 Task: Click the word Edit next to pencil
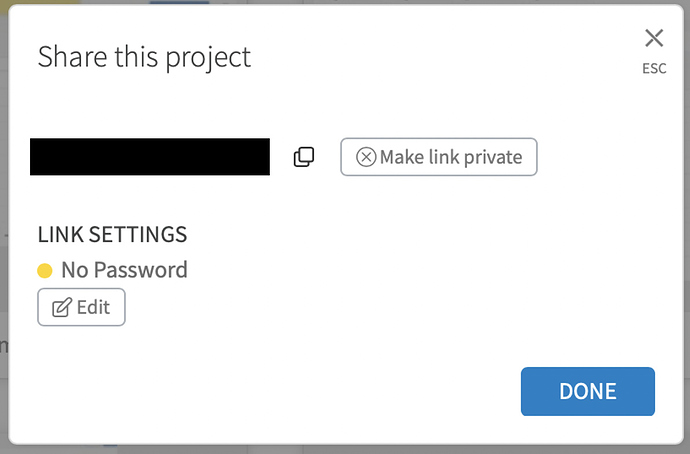click(93, 307)
